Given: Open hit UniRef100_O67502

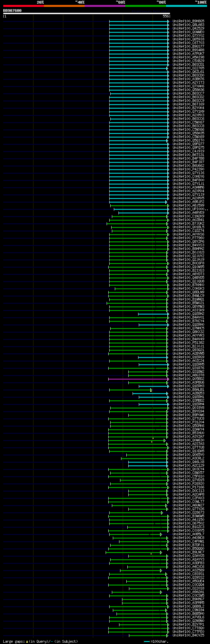Looking at the screenshot, I should coord(188,523).
